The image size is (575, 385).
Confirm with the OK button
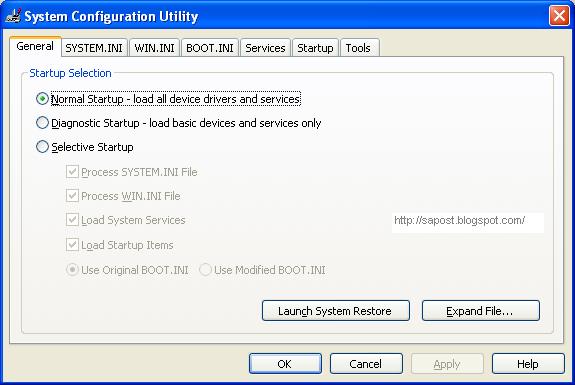point(285,364)
